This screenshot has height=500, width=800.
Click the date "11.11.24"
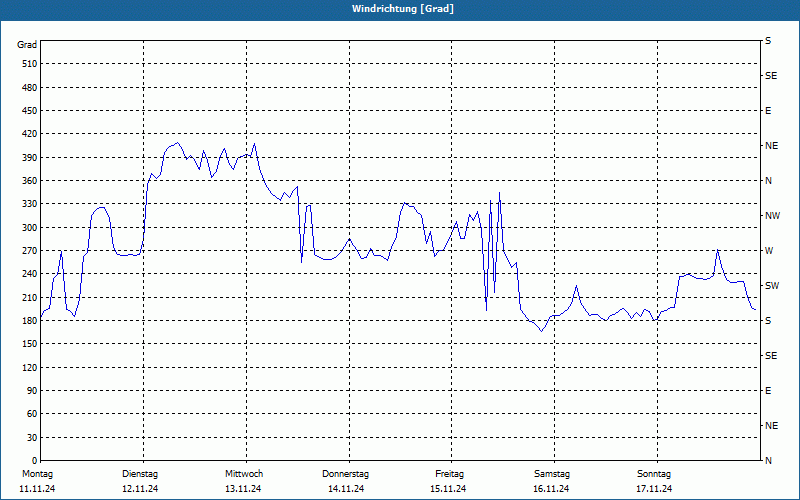[x=37, y=489]
